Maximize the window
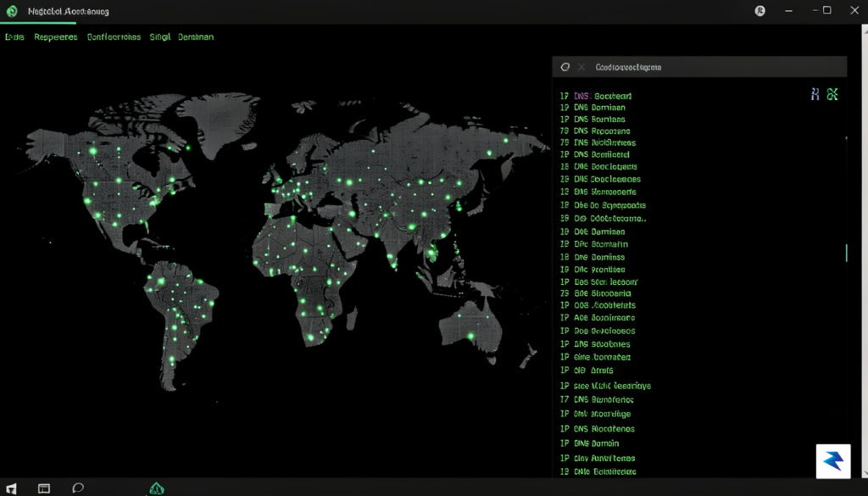This screenshot has height=496, width=868. coord(826,10)
